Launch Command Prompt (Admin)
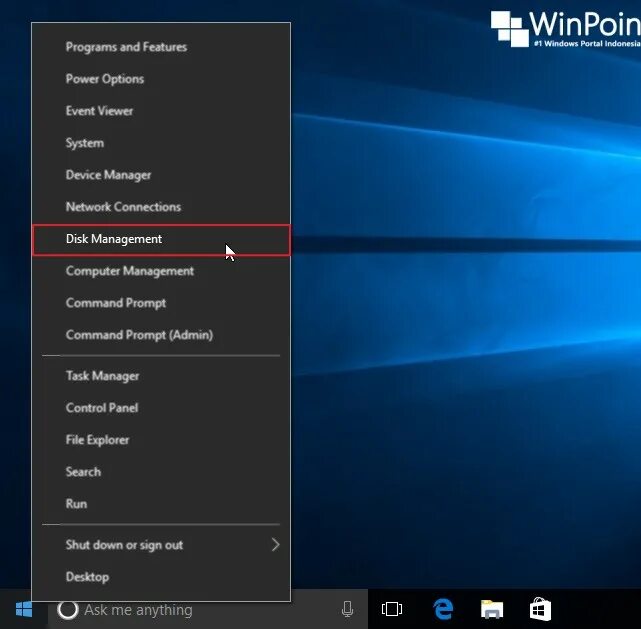This screenshot has width=641, height=629. pyautogui.click(x=161, y=335)
